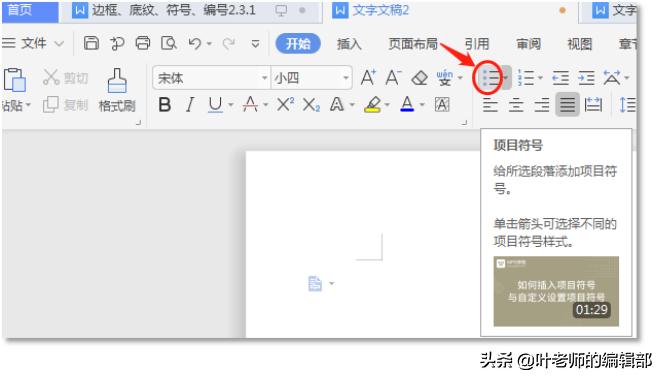This screenshot has width=663, height=380.
Task: Open the 页面布局 ribbon tab
Action: [413, 44]
